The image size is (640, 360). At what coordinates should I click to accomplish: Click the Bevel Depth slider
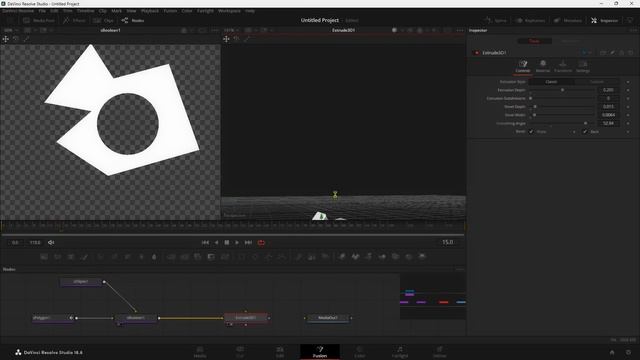(562, 107)
